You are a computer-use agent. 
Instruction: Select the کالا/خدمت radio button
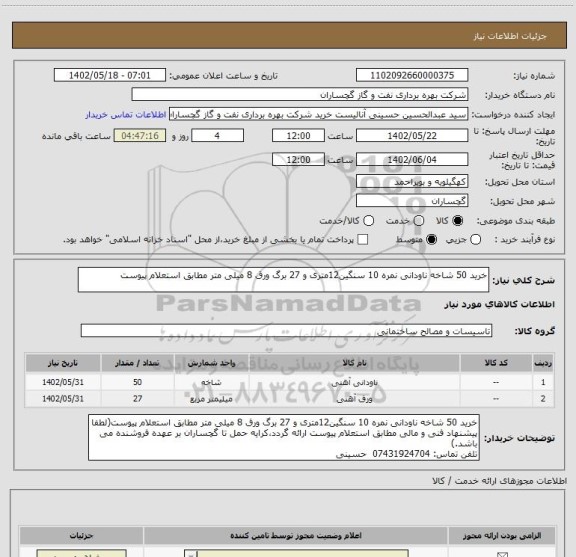(368, 221)
